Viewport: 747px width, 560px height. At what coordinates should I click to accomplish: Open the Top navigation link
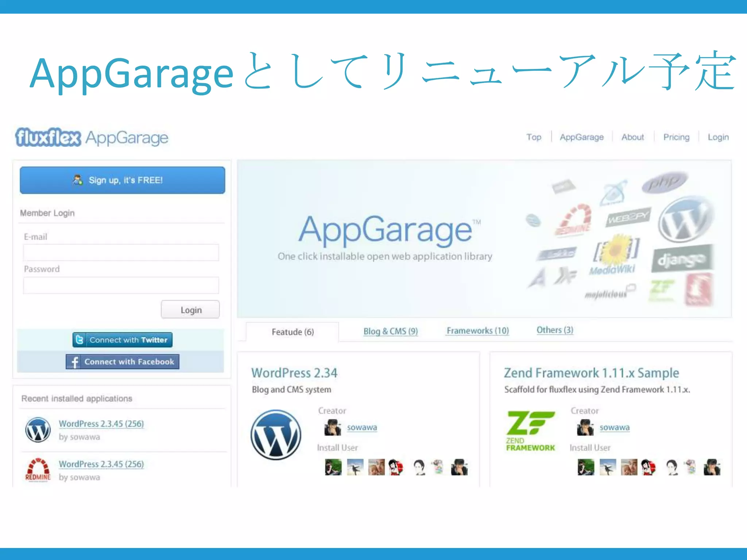point(534,137)
